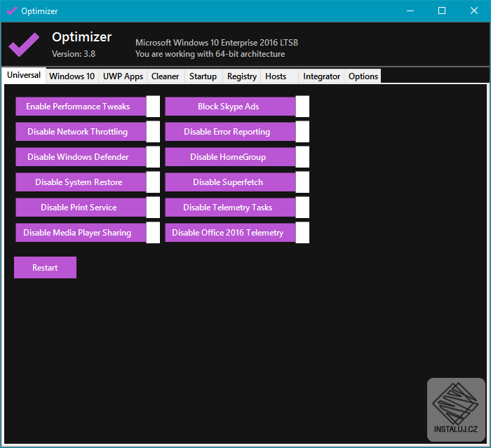The image size is (491, 448).
Task: Click Disable System Restore button
Action: [x=81, y=182]
